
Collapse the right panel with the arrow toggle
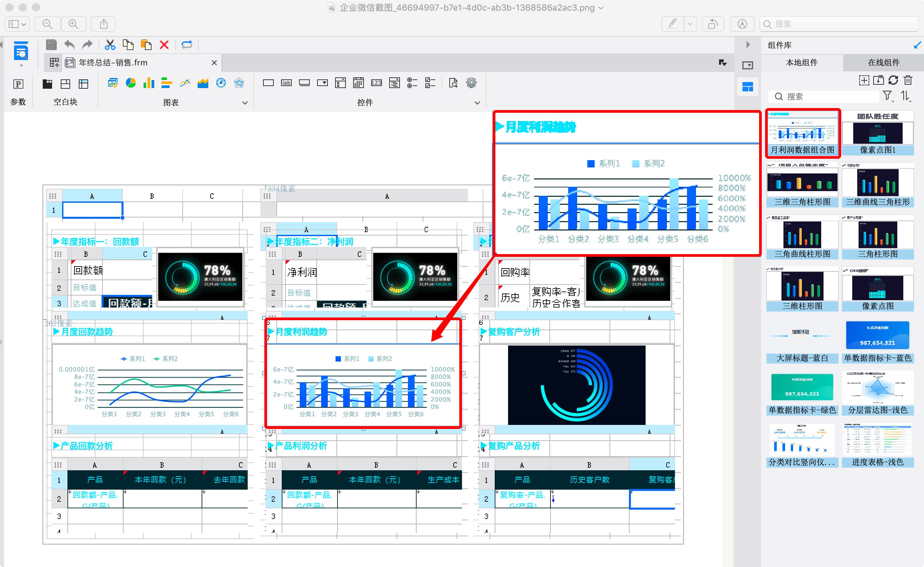748,45
